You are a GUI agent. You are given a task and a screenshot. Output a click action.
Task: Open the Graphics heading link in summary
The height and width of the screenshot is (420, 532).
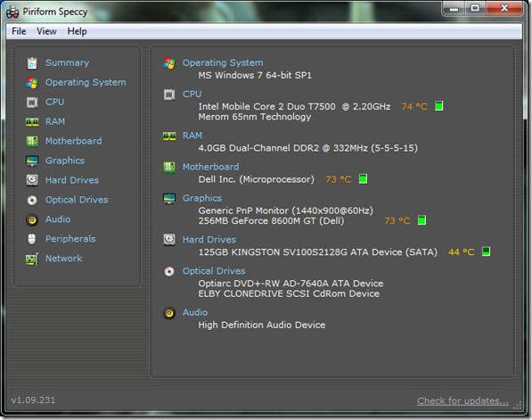[x=202, y=198]
